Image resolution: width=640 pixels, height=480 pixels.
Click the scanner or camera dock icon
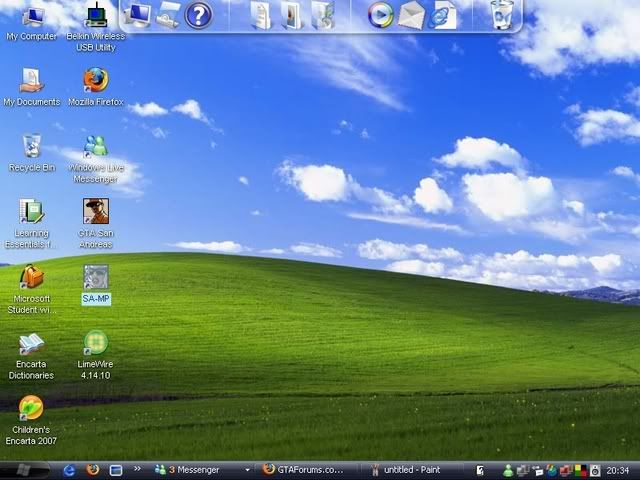pos(168,16)
